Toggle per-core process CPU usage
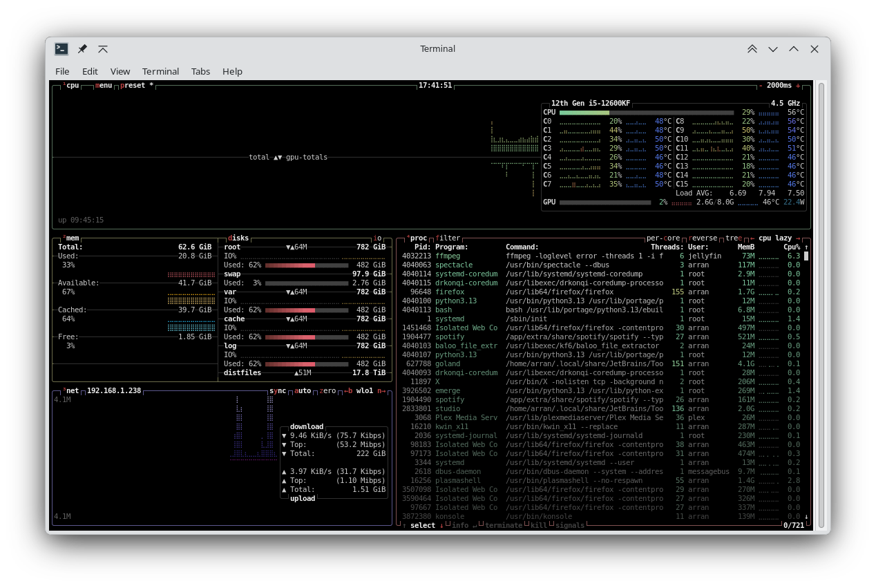This screenshot has height=588, width=876. (x=663, y=238)
